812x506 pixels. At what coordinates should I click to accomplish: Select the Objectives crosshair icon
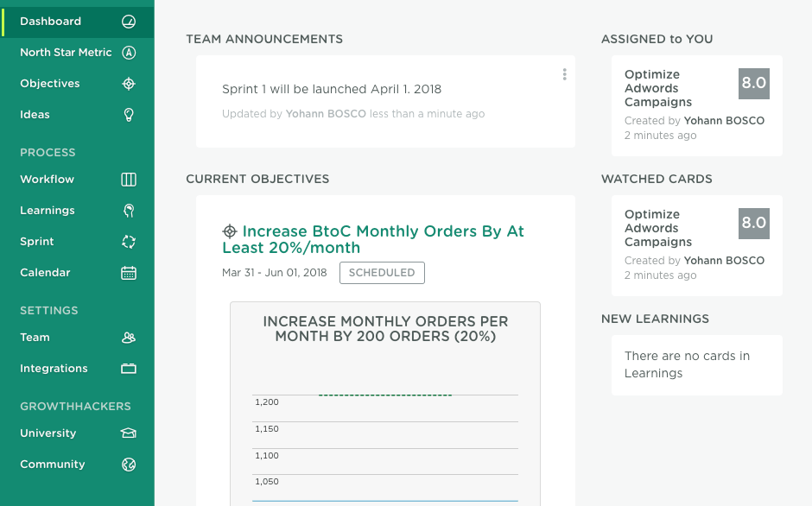(129, 84)
